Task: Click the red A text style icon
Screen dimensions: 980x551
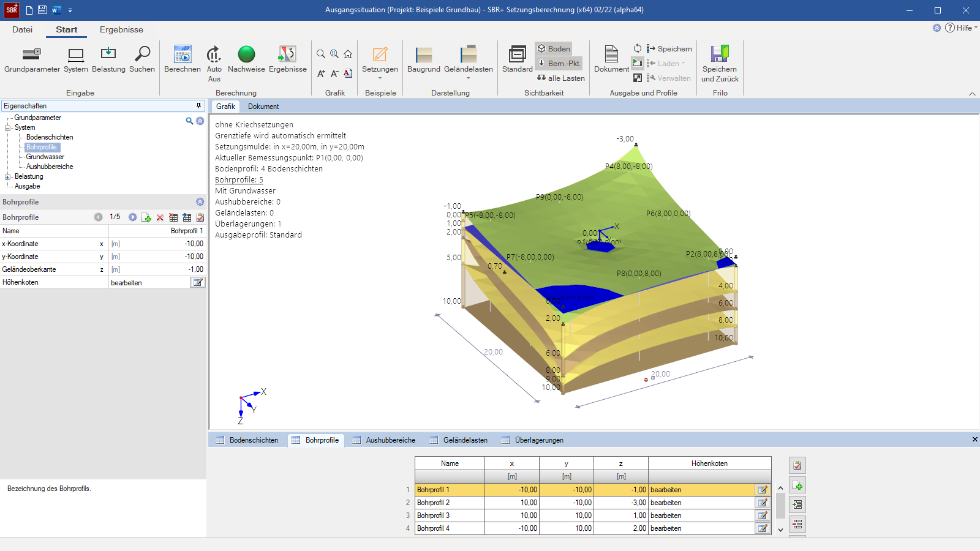Action: (x=348, y=73)
